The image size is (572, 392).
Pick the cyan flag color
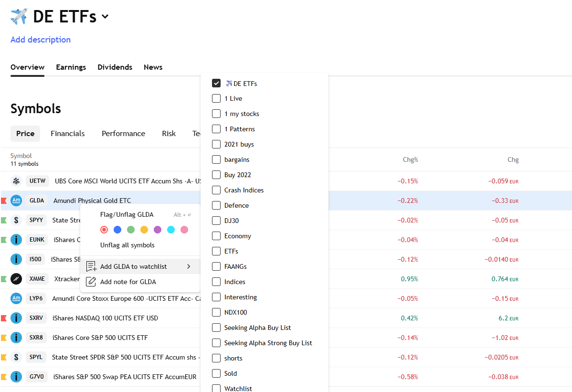171,230
